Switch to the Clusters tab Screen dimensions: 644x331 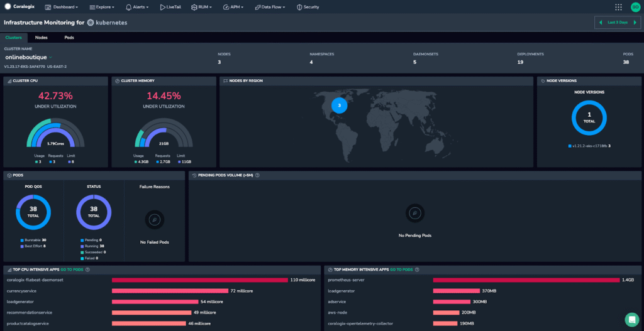coord(14,37)
